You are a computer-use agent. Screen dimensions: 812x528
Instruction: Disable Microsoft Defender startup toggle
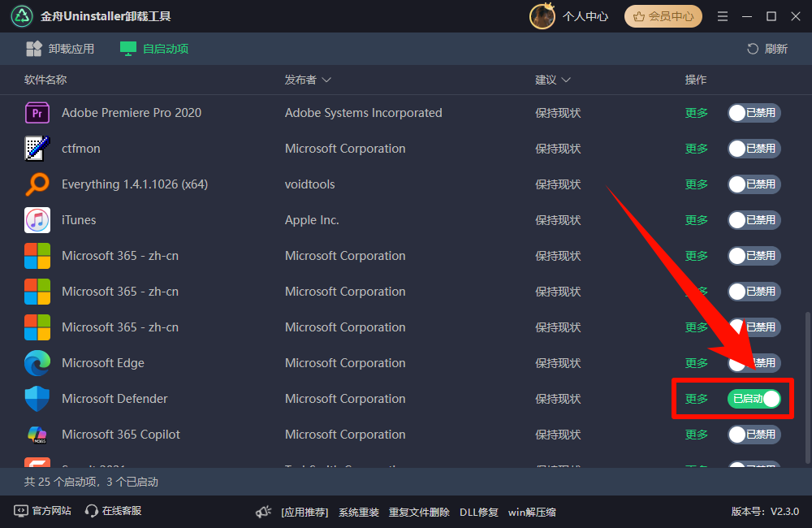click(x=754, y=399)
